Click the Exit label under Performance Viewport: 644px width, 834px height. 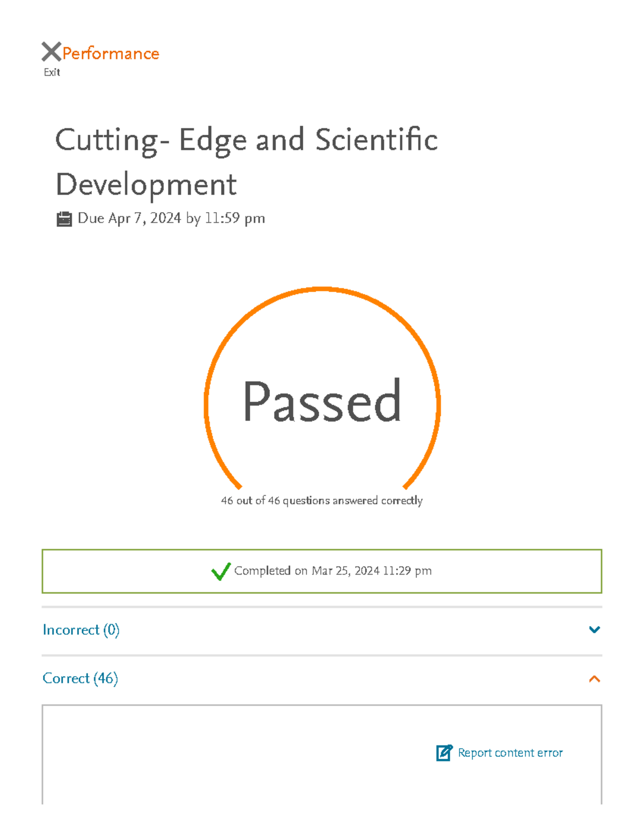tap(52, 71)
